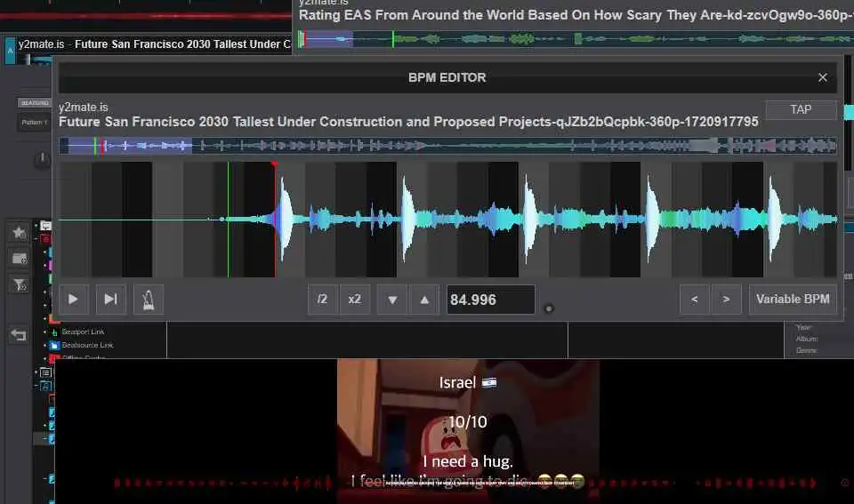
Task: Seek in BPM Editor overview waveform strip
Action: pyautogui.click(x=447, y=145)
